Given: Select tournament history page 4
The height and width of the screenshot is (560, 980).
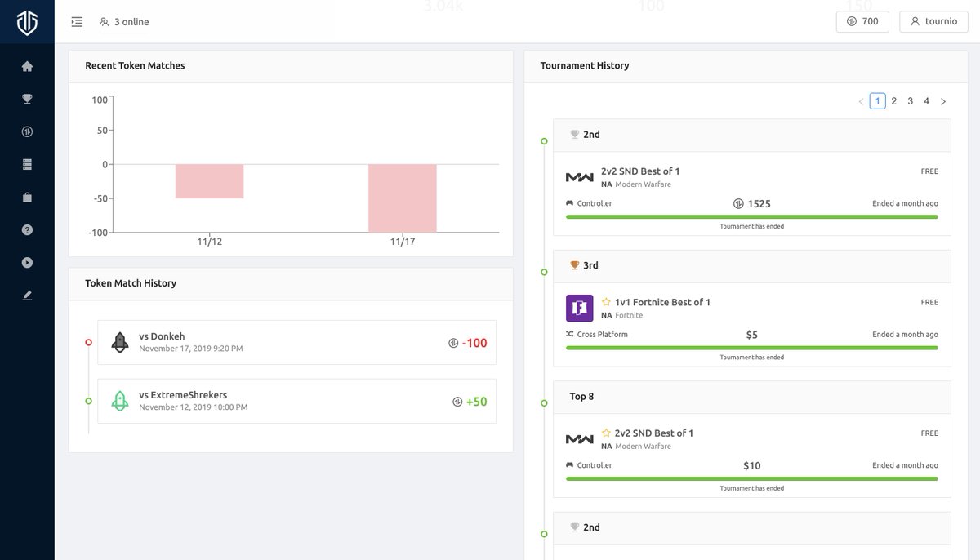Looking at the screenshot, I should coord(927,101).
